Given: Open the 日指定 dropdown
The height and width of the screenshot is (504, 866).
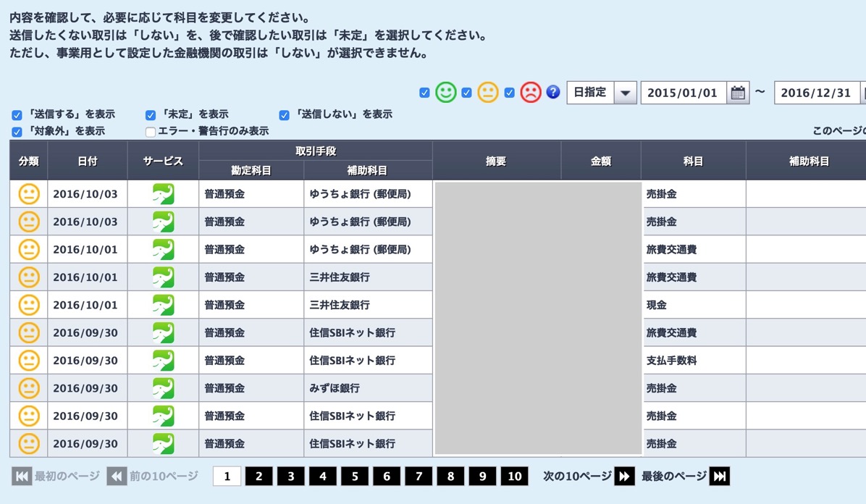Looking at the screenshot, I should tap(602, 92).
